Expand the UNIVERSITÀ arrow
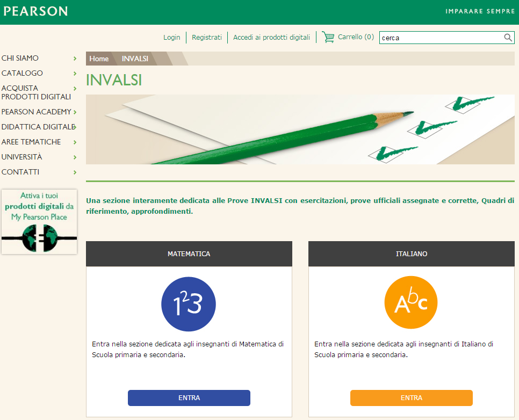This screenshot has height=420, width=519. [75, 157]
